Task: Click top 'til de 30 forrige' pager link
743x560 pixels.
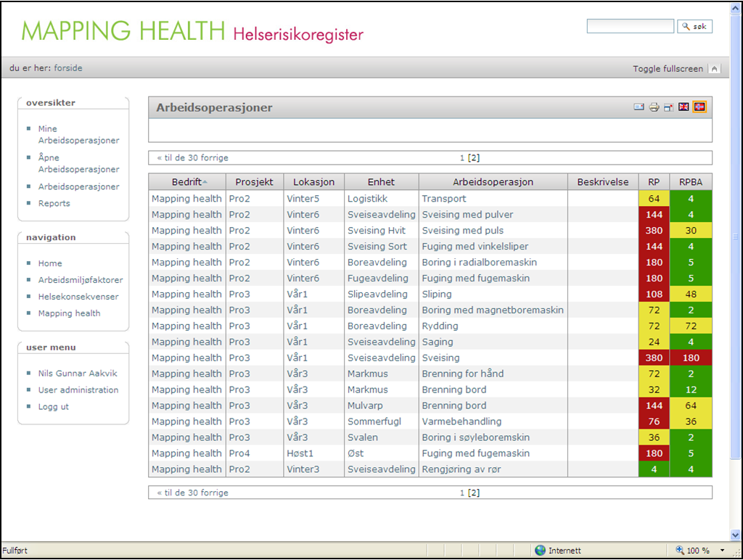Action: 193,157
